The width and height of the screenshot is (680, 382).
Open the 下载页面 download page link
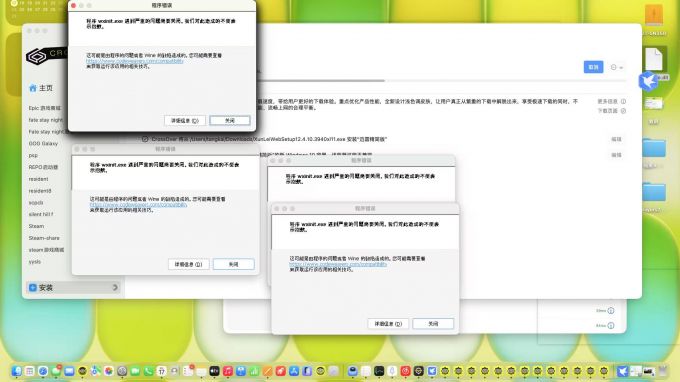(611, 111)
